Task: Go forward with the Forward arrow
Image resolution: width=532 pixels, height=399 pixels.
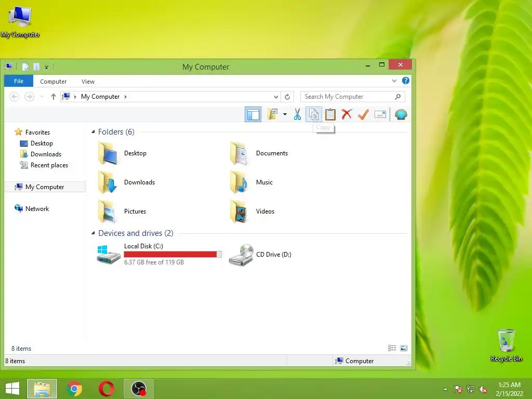Action: [29, 97]
